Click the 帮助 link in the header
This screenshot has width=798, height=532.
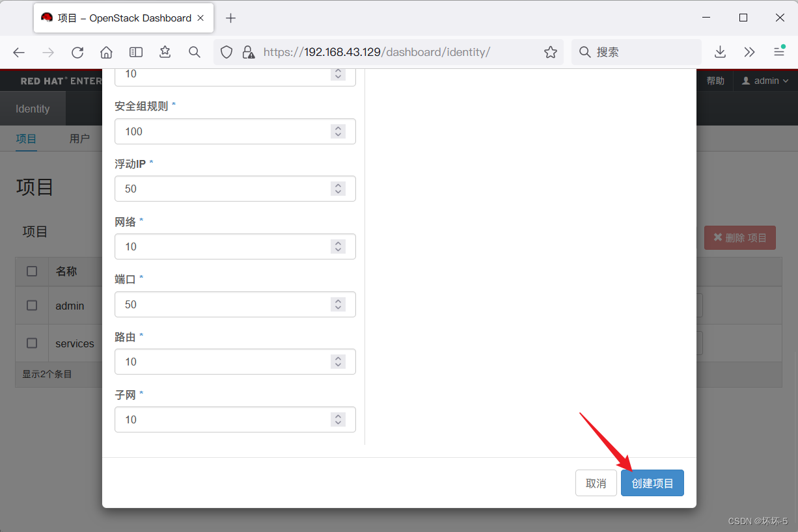click(x=715, y=81)
